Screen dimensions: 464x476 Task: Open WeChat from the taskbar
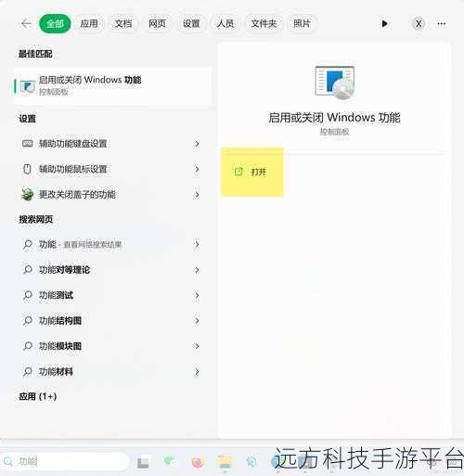pos(170,461)
